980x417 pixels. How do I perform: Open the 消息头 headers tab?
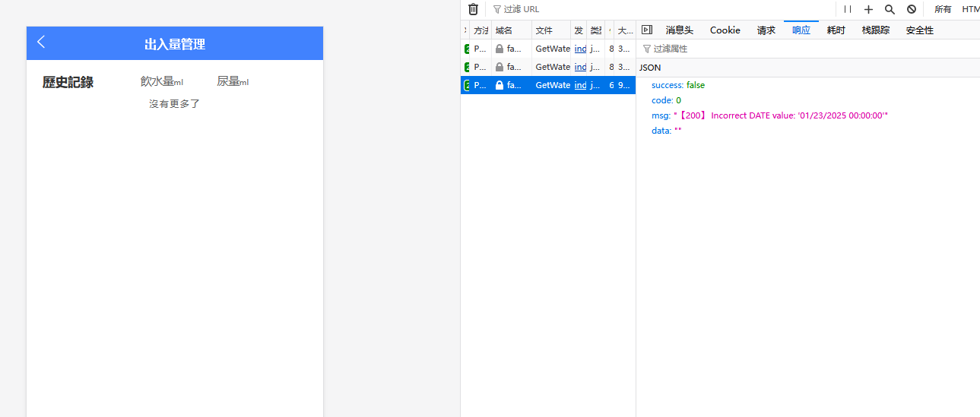(679, 30)
